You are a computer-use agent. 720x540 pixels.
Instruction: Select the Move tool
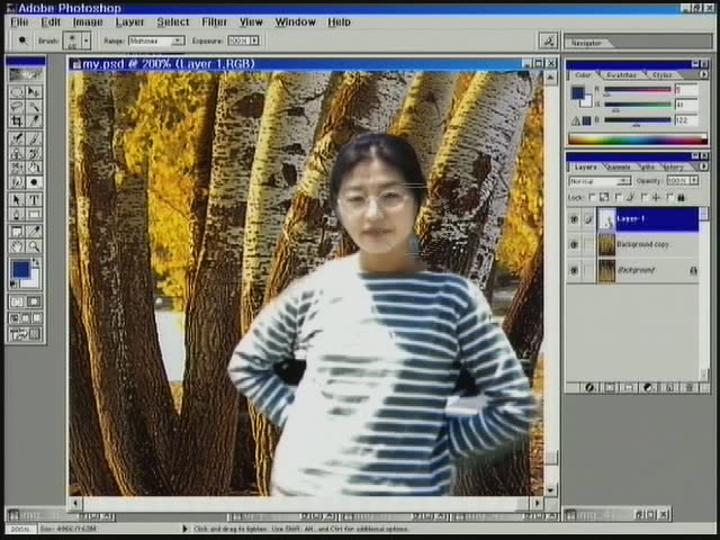34,92
